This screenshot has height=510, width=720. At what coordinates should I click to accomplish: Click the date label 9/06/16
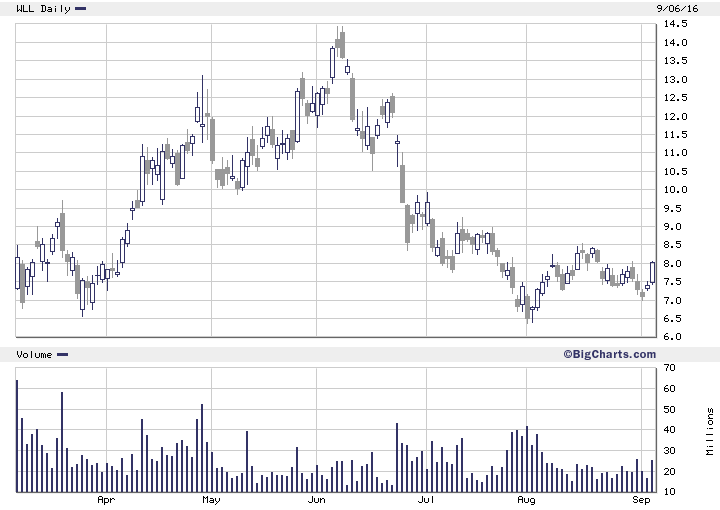[x=677, y=9]
